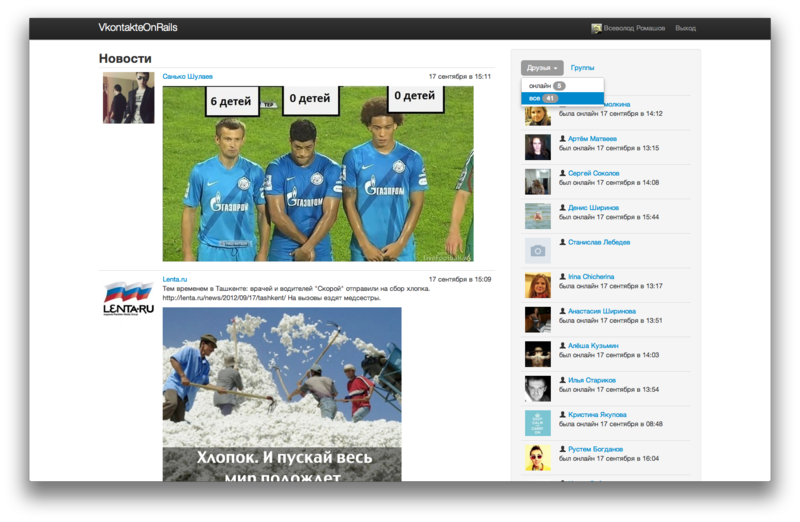Viewport: 800px width, 522px height.
Task: Click the post timestamp 17 сентября в 15:11
Action: tap(460, 77)
